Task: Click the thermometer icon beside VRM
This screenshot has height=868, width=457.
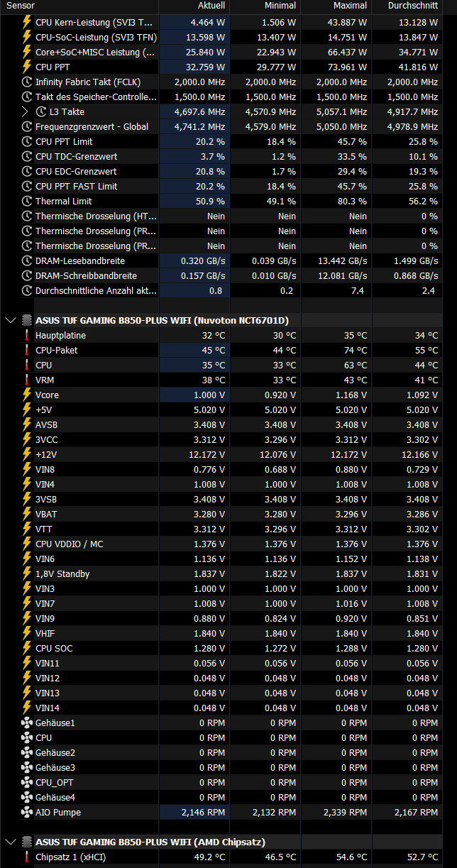Action: pyautogui.click(x=27, y=380)
